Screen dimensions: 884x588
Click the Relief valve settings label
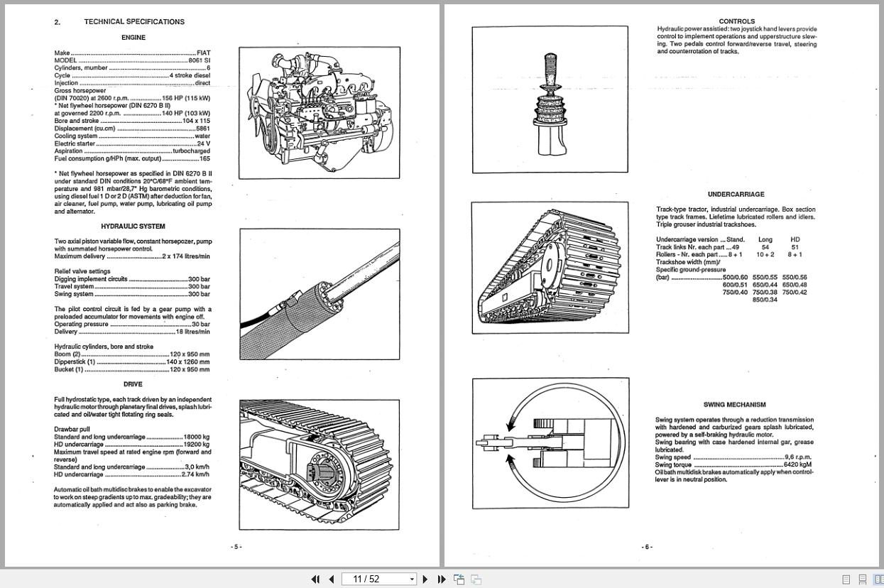click(x=82, y=271)
